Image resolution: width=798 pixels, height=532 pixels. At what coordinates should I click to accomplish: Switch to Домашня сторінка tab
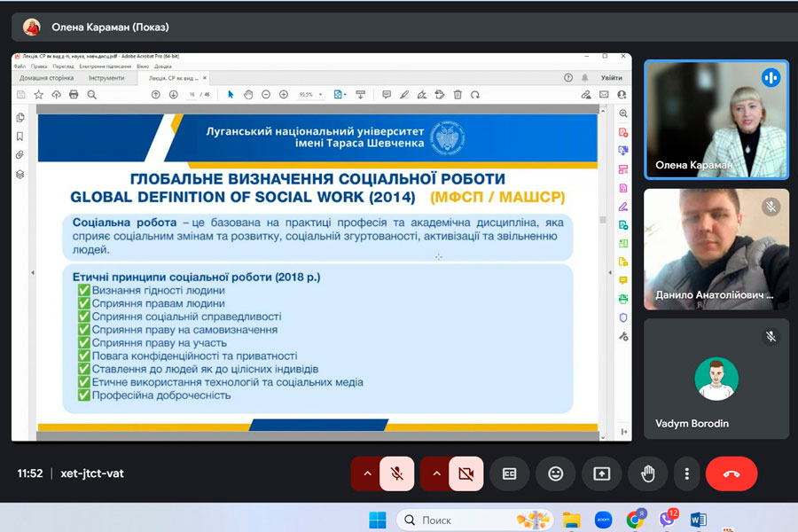(x=46, y=78)
